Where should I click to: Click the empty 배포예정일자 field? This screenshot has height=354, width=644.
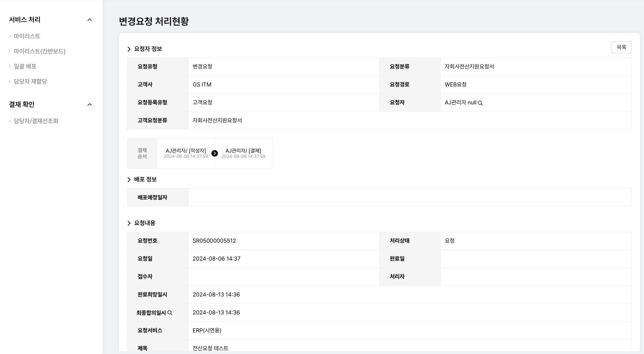click(409, 197)
